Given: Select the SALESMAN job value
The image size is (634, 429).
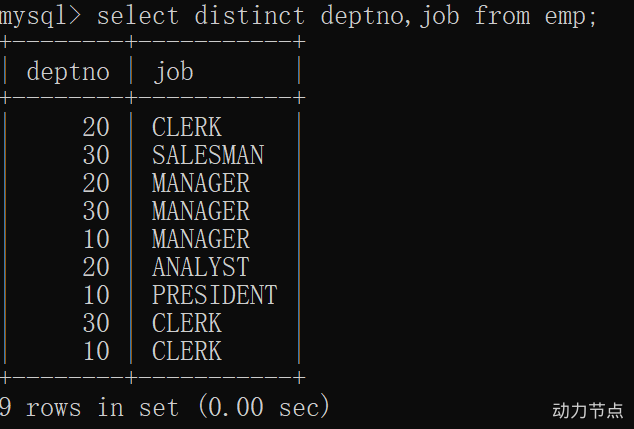Looking at the screenshot, I should 208,155.
